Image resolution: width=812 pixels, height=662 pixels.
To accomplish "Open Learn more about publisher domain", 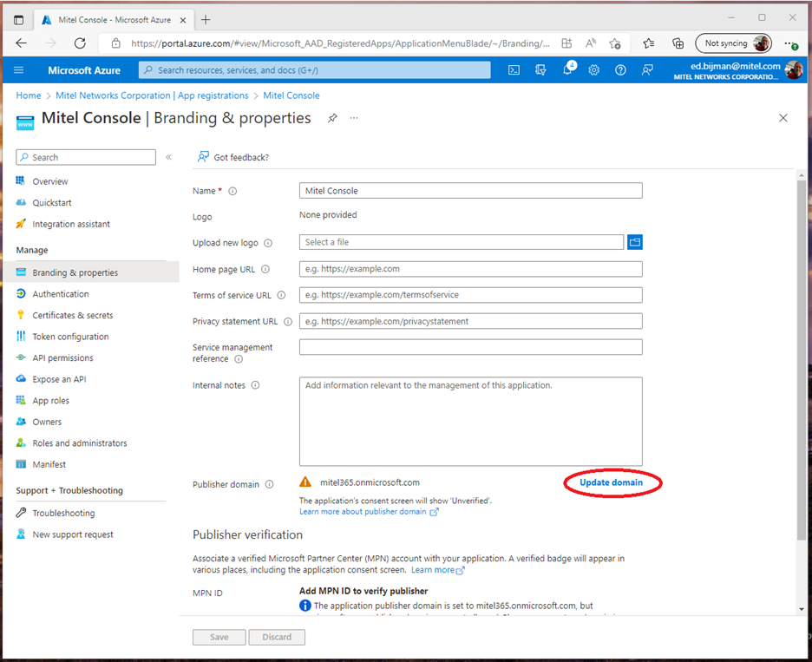I will [363, 512].
